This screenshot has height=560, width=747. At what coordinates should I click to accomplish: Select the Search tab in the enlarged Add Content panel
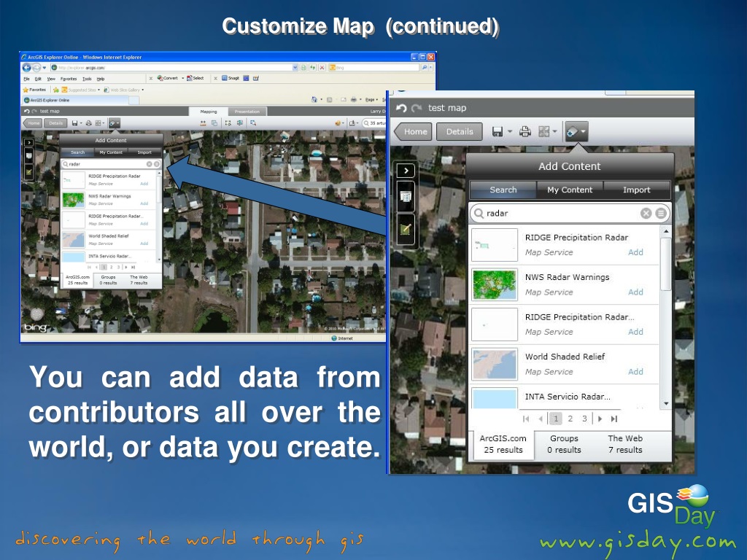point(503,190)
